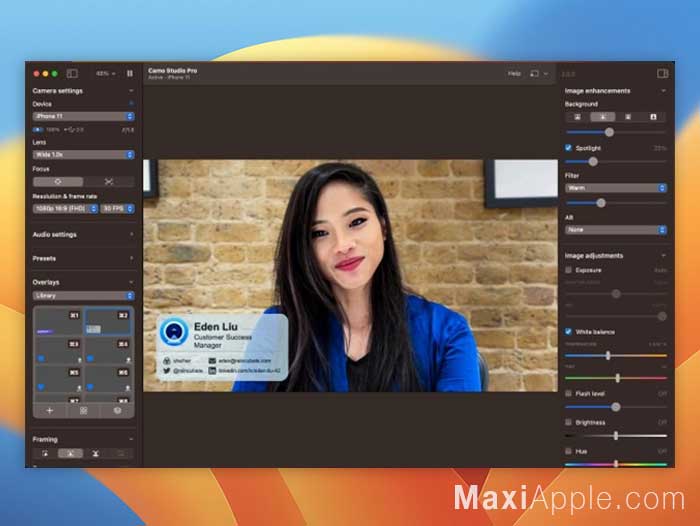Viewport: 700px width, 526px height.
Task: Expand the Audio settings section
Action: (83, 235)
